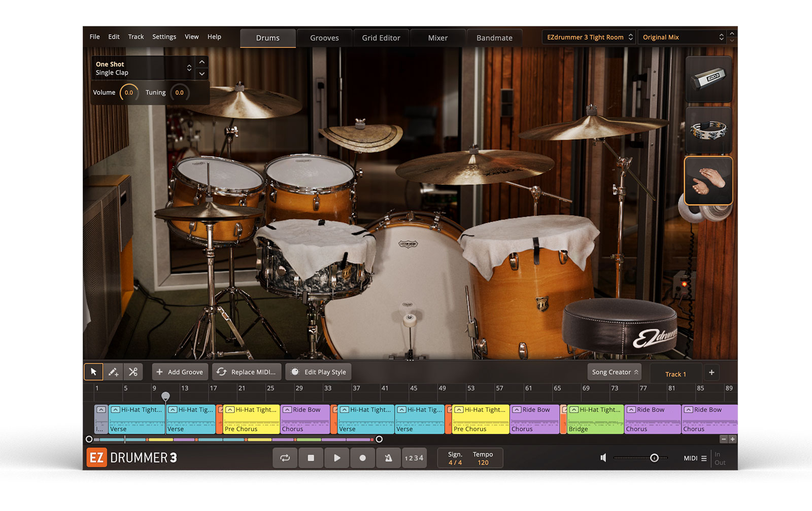Click the hi-hat cymbals
Screen dimensions: 812x511
click(x=208, y=212)
